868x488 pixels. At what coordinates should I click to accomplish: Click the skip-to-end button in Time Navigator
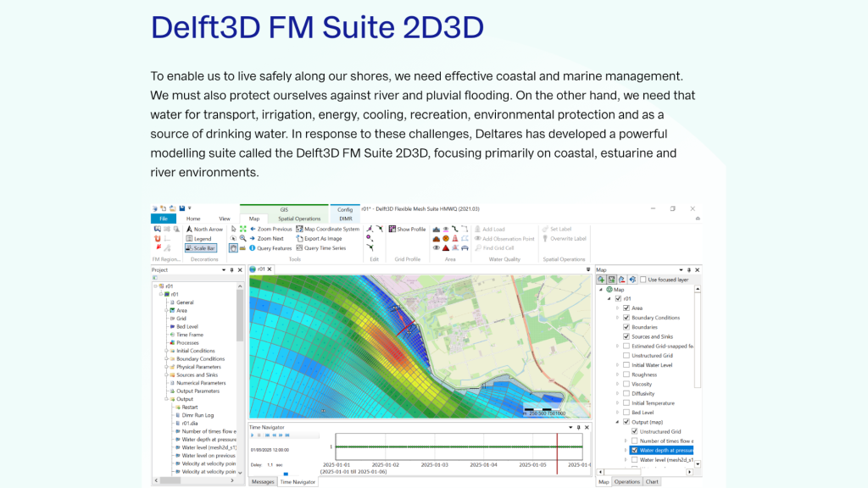(287, 435)
